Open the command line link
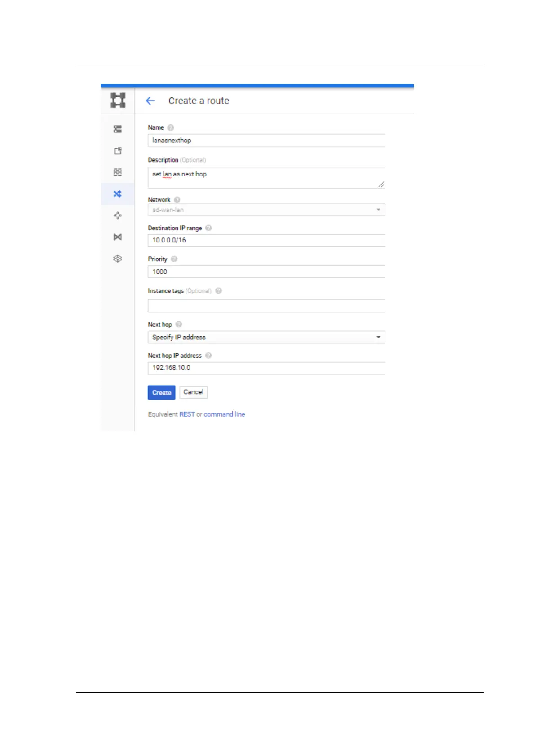 point(225,414)
